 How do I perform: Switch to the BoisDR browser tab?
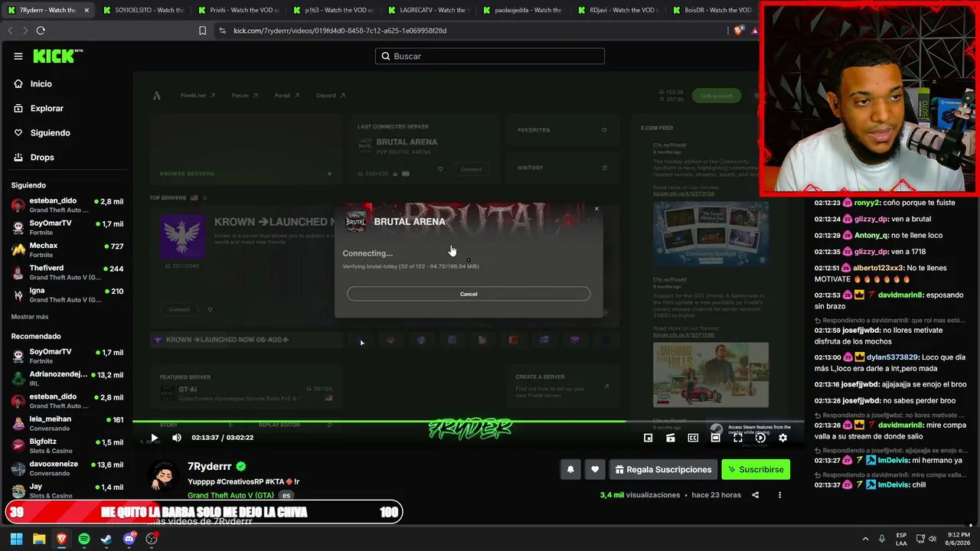pos(712,10)
